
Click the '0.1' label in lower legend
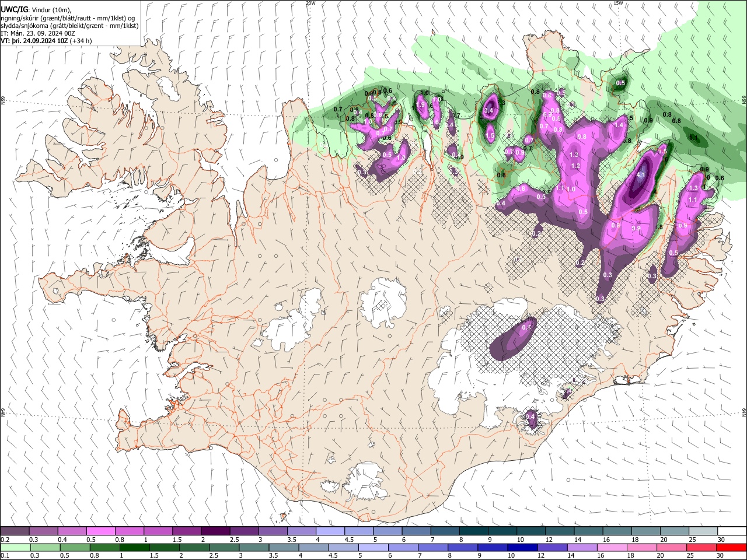click(5, 556)
